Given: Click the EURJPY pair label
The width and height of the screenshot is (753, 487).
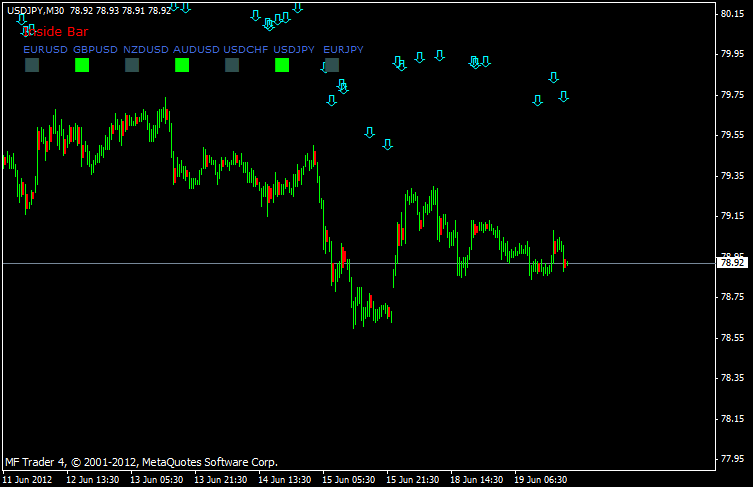Looking at the screenshot, I should pos(343,49).
